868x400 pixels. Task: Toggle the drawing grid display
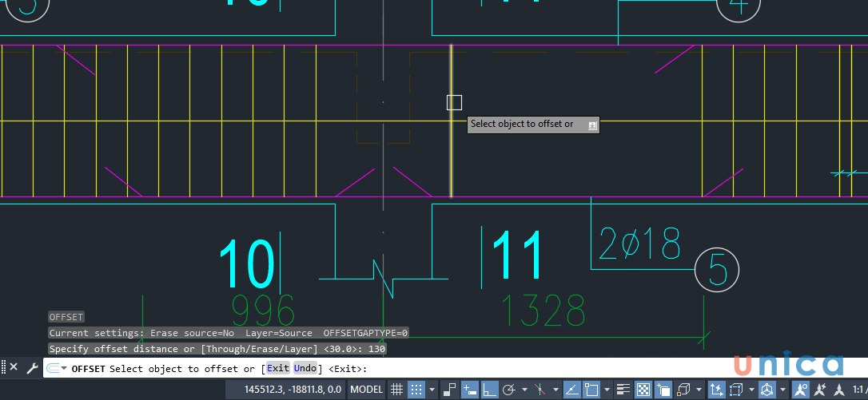pos(396,390)
